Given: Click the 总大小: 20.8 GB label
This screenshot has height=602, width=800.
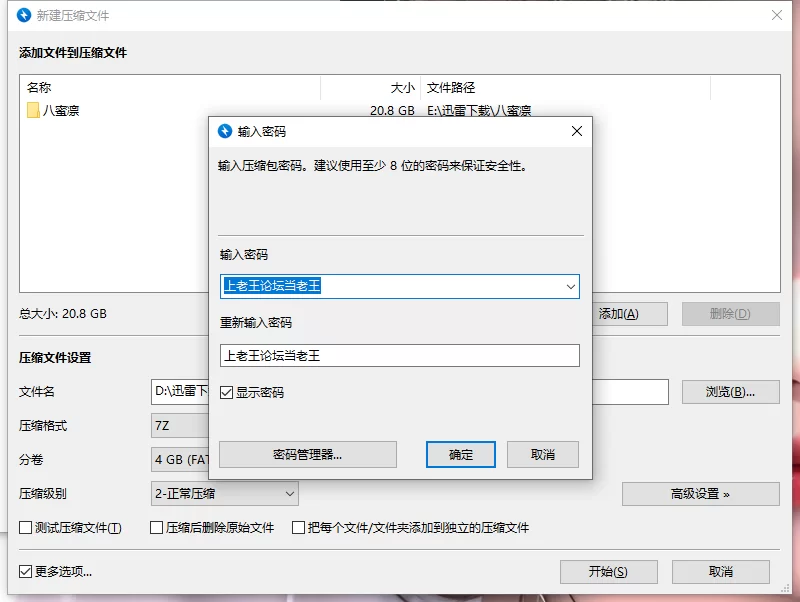Looking at the screenshot, I should pyautogui.click(x=63, y=314).
